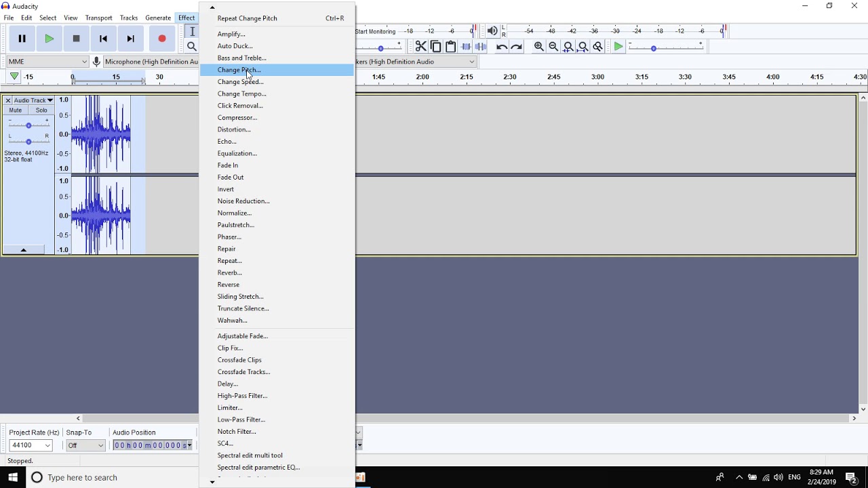Choose Reverb effect from menu

pos(277,272)
